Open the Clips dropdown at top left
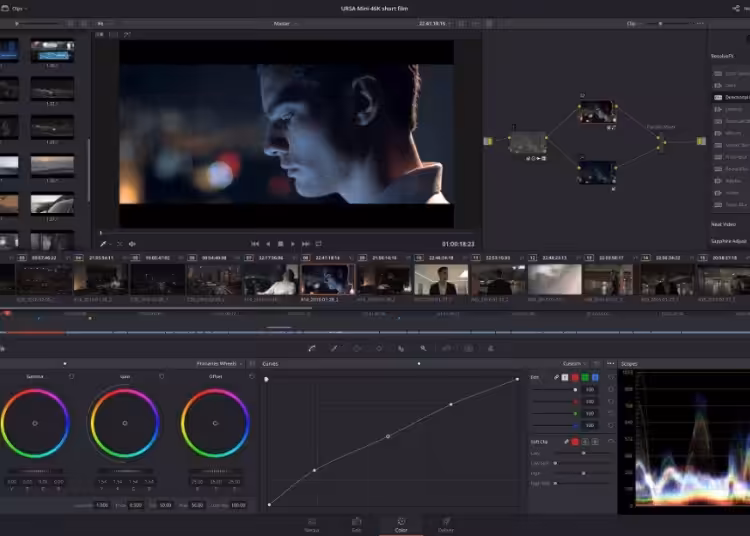Image resolution: width=750 pixels, height=536 pixels. (19, 9)
